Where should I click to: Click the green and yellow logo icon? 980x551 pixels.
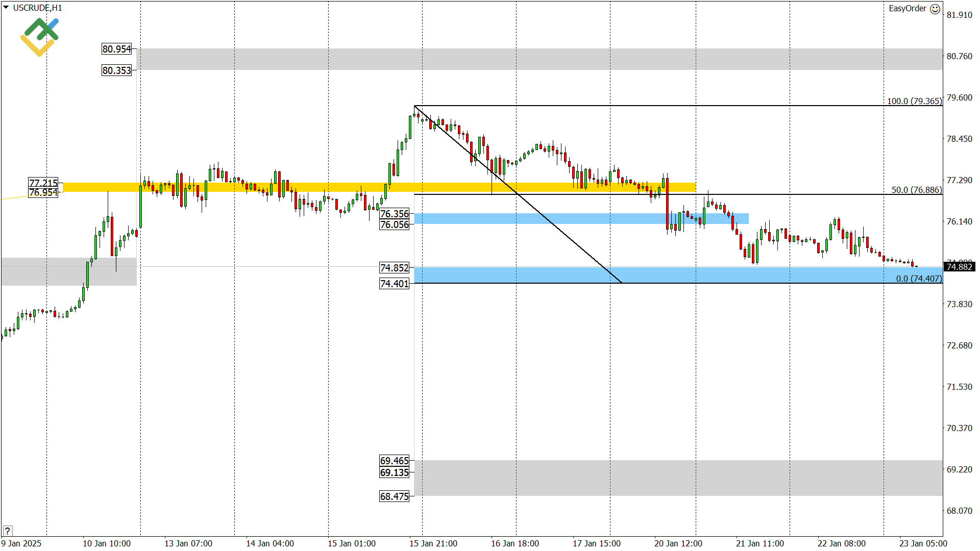click(x=39, y=37)
